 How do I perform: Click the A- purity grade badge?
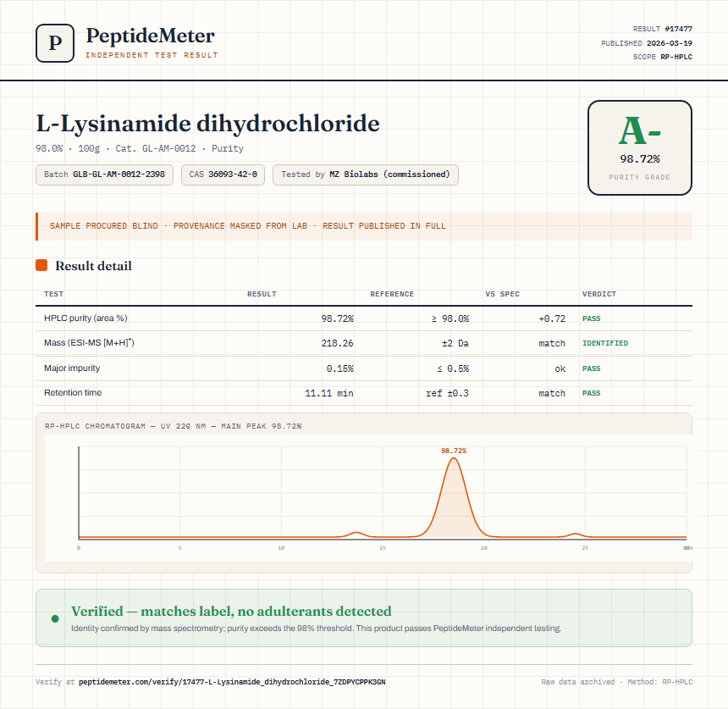coord(640,147)
